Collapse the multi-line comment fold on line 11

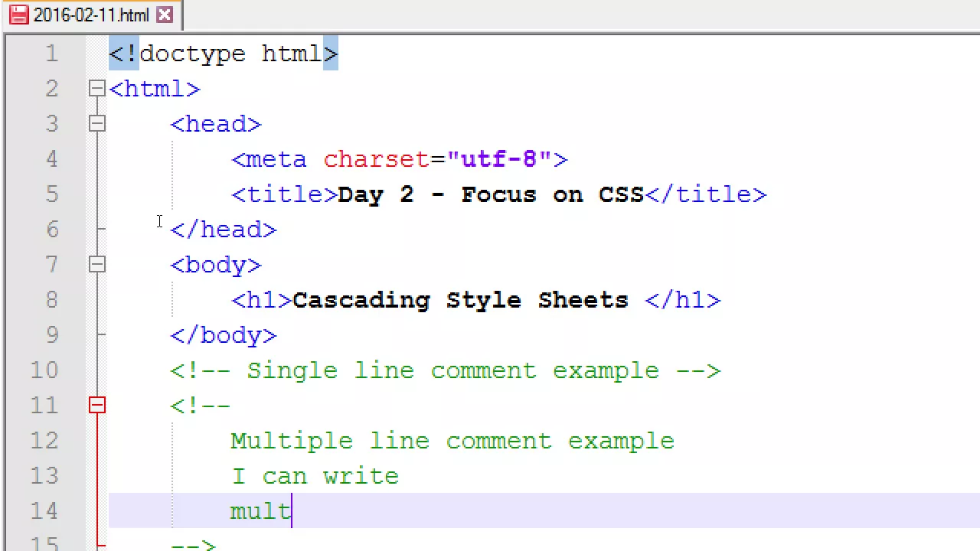[x=96, y=406]
